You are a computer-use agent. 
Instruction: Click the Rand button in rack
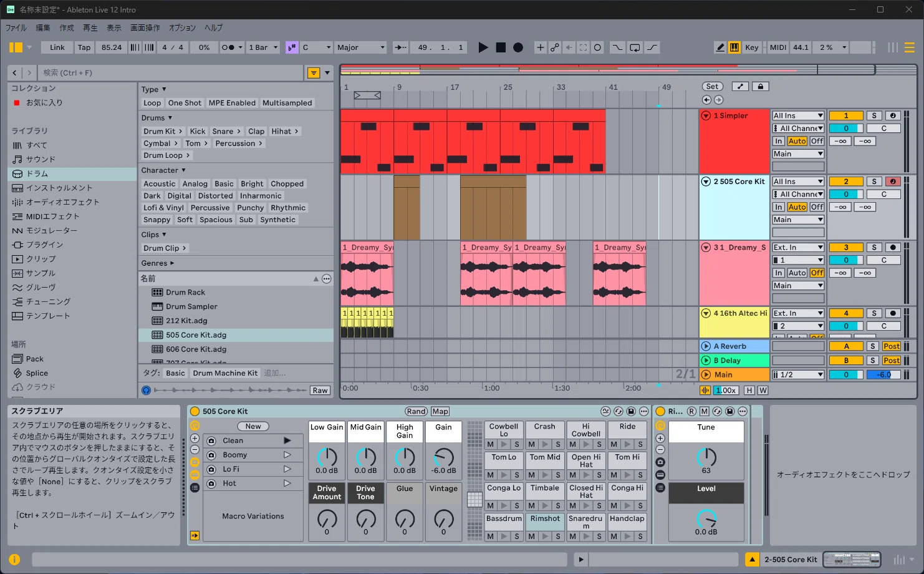(x=416, y=411)
